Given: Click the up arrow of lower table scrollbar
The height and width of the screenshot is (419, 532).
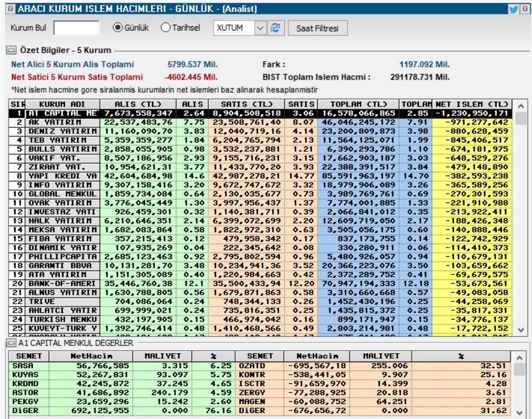Looking at the screenshot, I should pyautogui.click(x=519, y=357).
